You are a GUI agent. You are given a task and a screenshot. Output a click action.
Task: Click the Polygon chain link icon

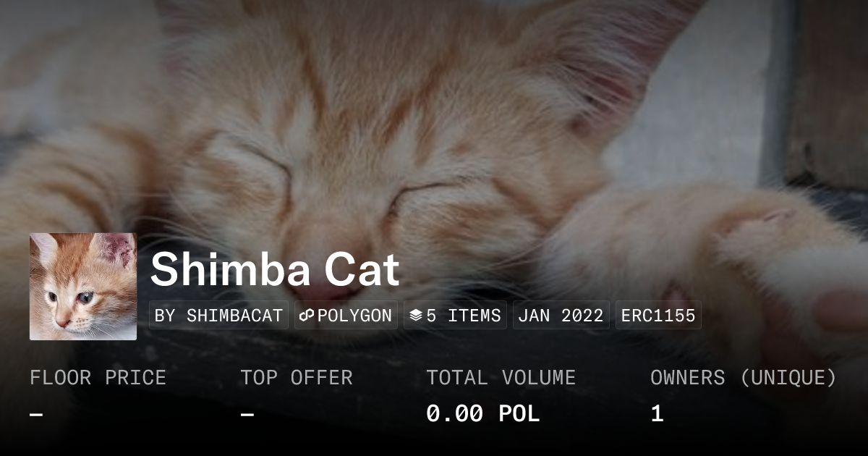307,316
